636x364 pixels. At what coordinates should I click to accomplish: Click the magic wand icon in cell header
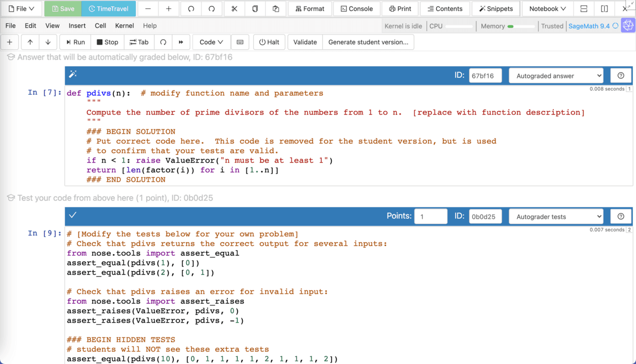[x=73, y=75]
